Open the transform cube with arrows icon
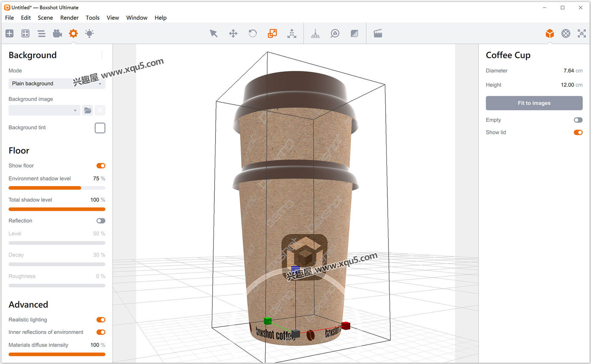Viewport: 591px width, 364px height. point(582,33)
